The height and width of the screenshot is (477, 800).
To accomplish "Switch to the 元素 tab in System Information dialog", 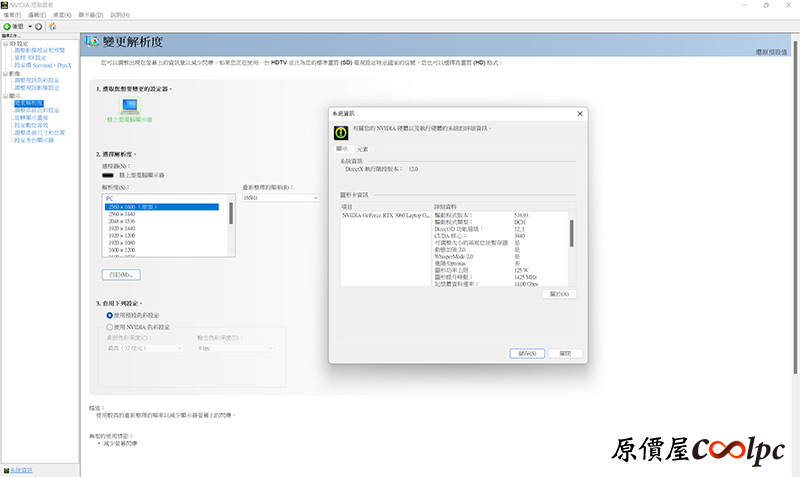I will pyautogui.click(x=363, y=149).
